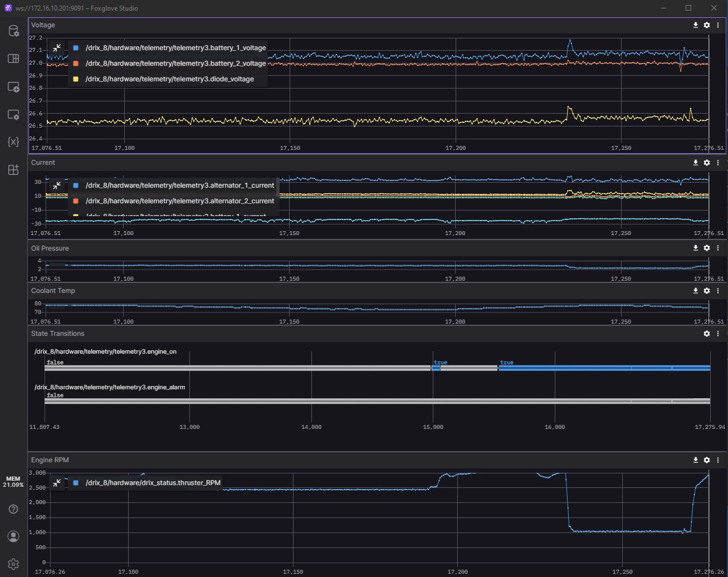Open Coolant Temp panel more-options menu
This screenshot has height=577, width=728.
point(718,291)
